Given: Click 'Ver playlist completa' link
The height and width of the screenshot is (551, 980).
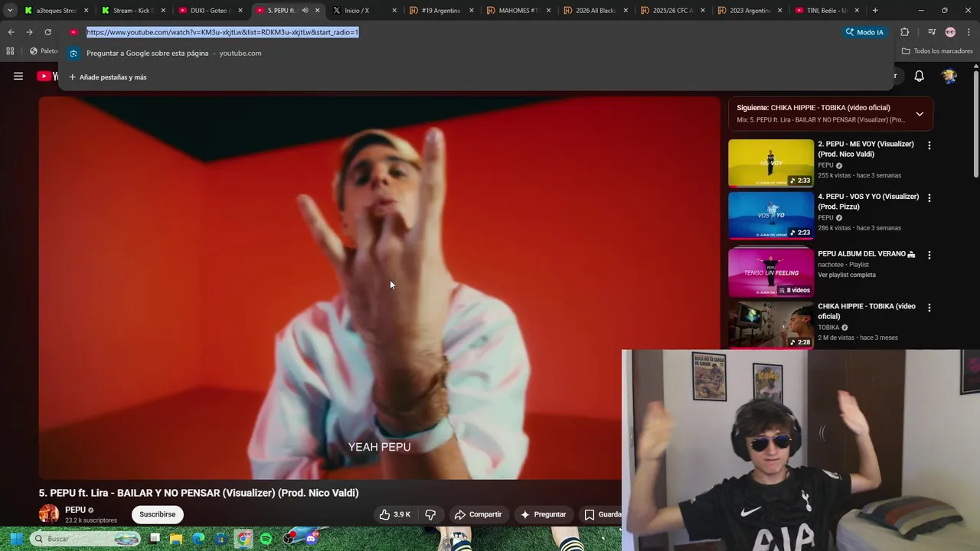Looking at the screenshot, I should (x=847, y=275).
